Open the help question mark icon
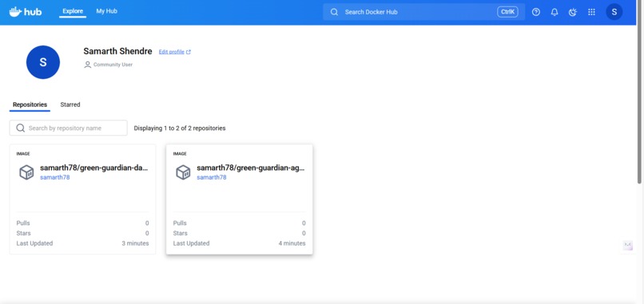The width and height of the screenshot is (644, 304). point(536,12)
